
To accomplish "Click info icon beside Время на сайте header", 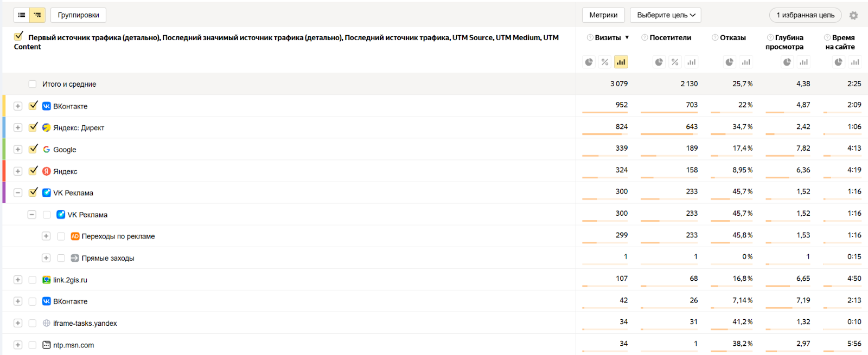I will coord(827,37).
